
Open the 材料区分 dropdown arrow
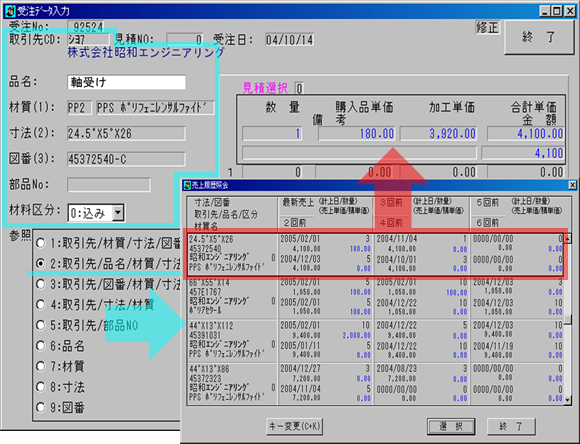(118, 213)
